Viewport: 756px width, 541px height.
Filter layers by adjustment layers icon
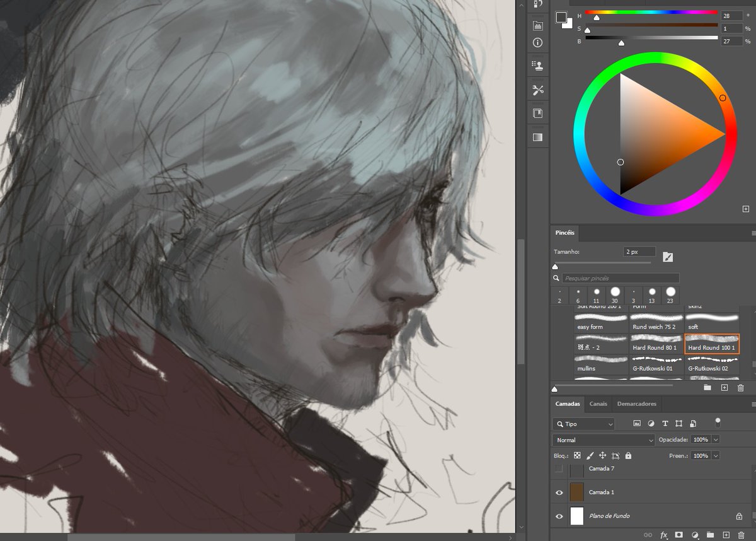(x=651, y=424)
